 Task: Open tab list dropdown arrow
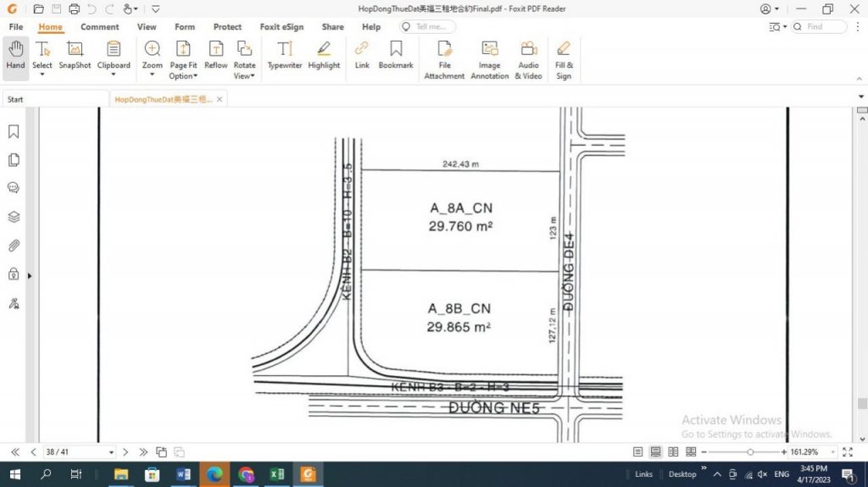pyautogui.click(x=861, y=97)
